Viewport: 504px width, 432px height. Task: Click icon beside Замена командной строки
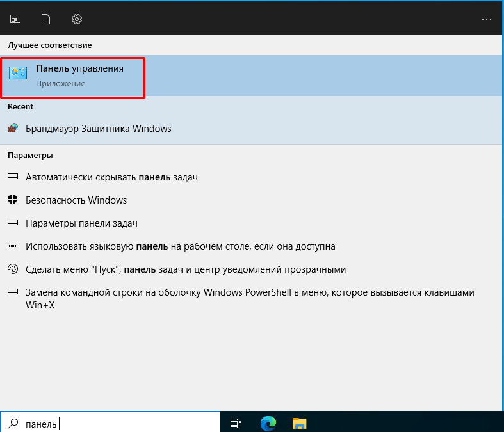pos(13,292)
